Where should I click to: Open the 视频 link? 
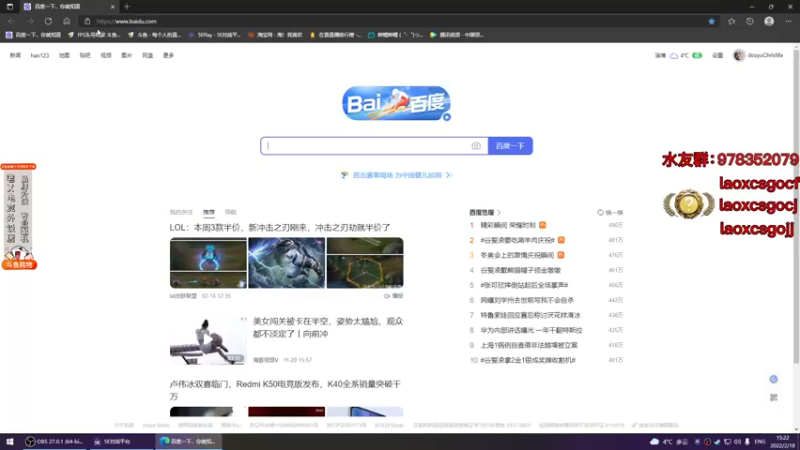[106, 55]
